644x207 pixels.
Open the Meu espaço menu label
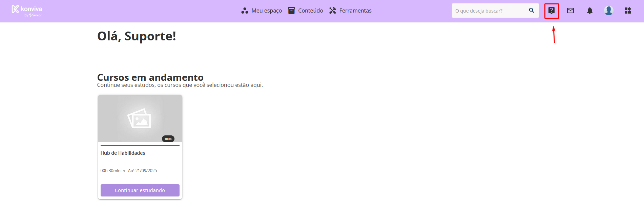coord(267,11)
